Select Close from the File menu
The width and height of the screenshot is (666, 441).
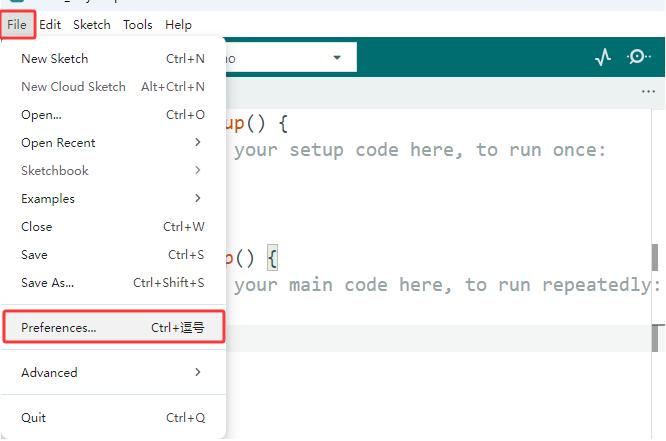(x=113, y=227)
